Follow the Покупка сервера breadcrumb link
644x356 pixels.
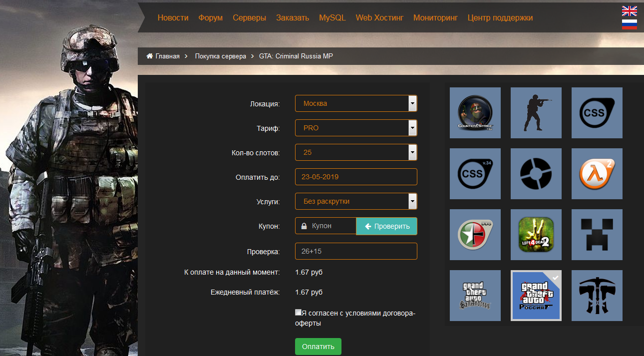tap(220, 56)
